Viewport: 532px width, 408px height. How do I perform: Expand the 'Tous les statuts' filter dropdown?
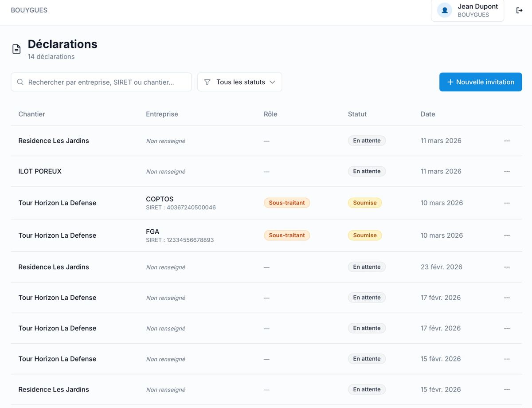pyautogui.click(x=239, y=82)
